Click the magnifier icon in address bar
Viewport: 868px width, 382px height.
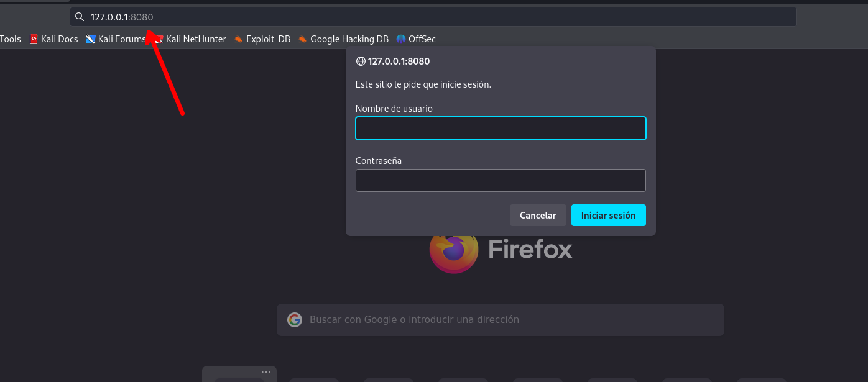pos(79,17)
